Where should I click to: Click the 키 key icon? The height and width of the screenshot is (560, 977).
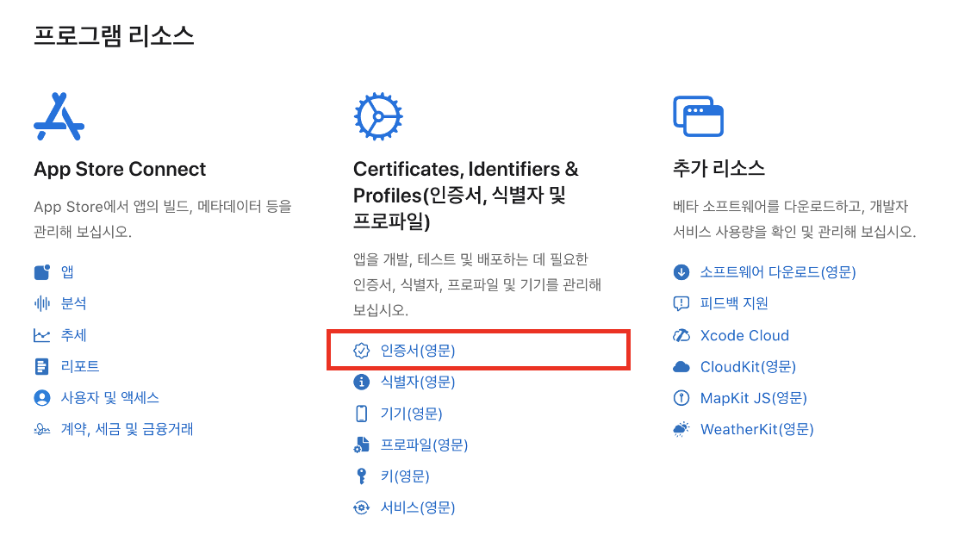coord(362,476)
